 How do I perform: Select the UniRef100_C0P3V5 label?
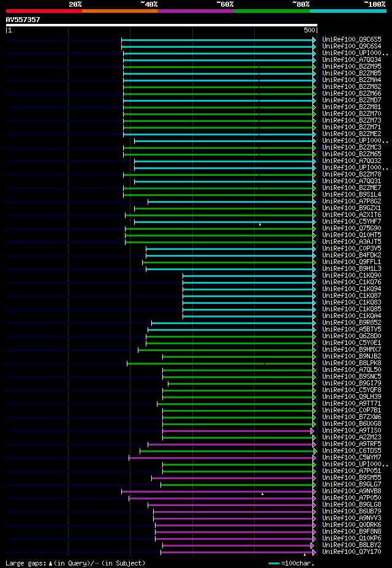click(352, 249)
